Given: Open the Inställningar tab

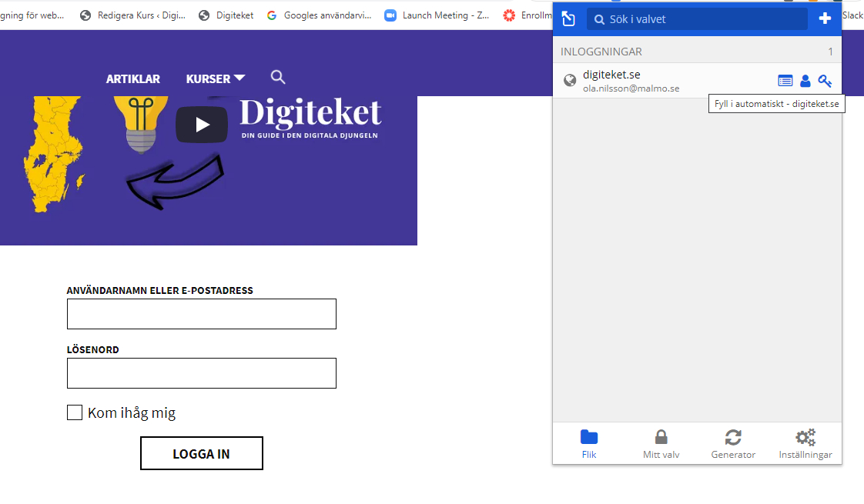Looking at the screenshot, I should click(x=805, y=444).
